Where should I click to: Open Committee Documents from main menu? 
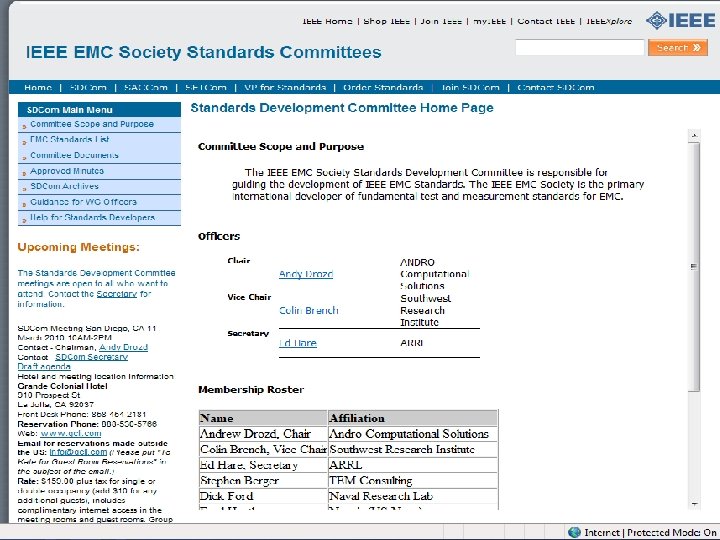(74, 156)
